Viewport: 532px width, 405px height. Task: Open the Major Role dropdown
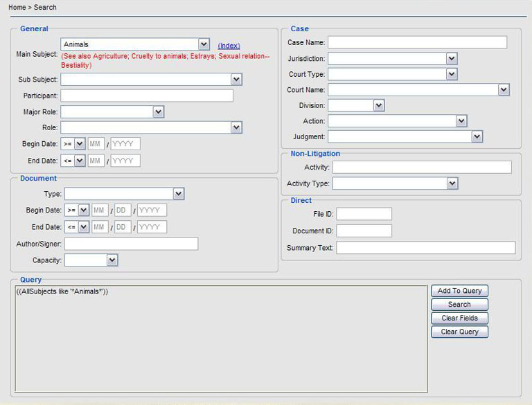pos(112,111)
